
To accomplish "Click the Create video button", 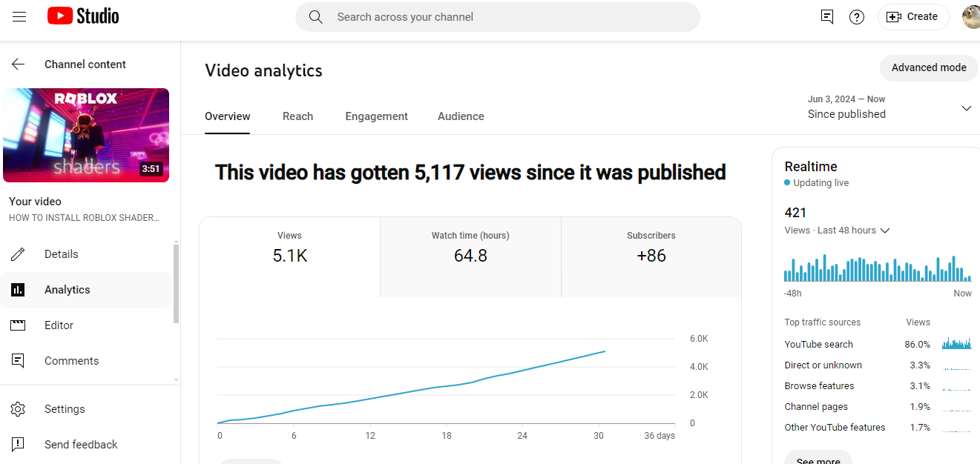I will pyautogui.click(x=913, y=16).
